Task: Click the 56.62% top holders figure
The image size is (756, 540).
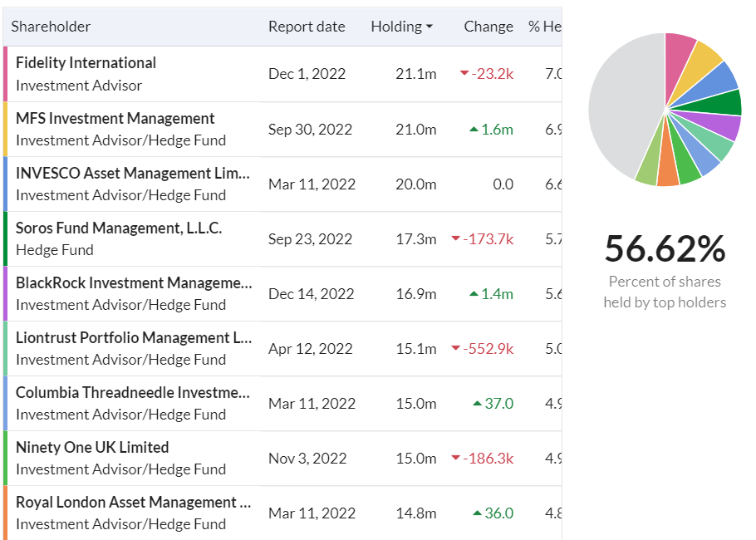Action: click(x=665, y=248)
